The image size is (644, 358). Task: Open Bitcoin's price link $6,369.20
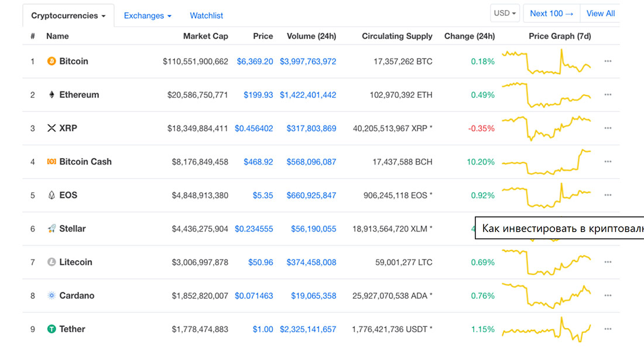255,61
